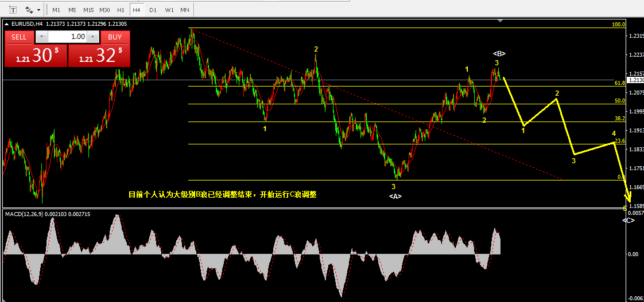Click the 23.6 Fibonacci level label
This screenshot has width=644, height=302.
(x=620, y=141)
